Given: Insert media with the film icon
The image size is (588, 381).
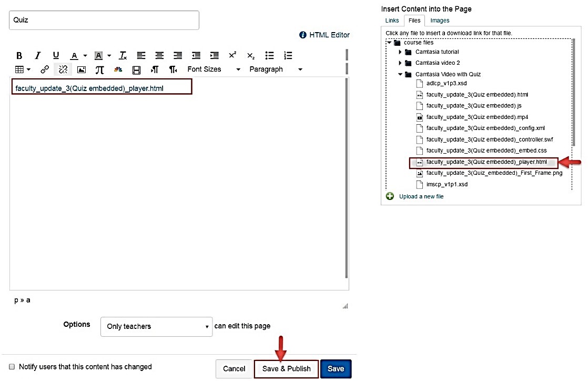Looking at the screenshot, I should [137, 69].
